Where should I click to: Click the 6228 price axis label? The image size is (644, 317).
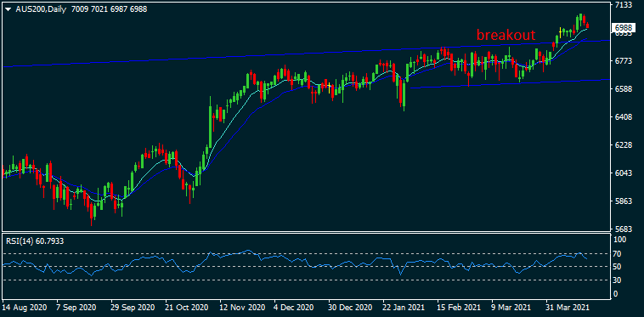pyautogui.click(x=623, y=145)
